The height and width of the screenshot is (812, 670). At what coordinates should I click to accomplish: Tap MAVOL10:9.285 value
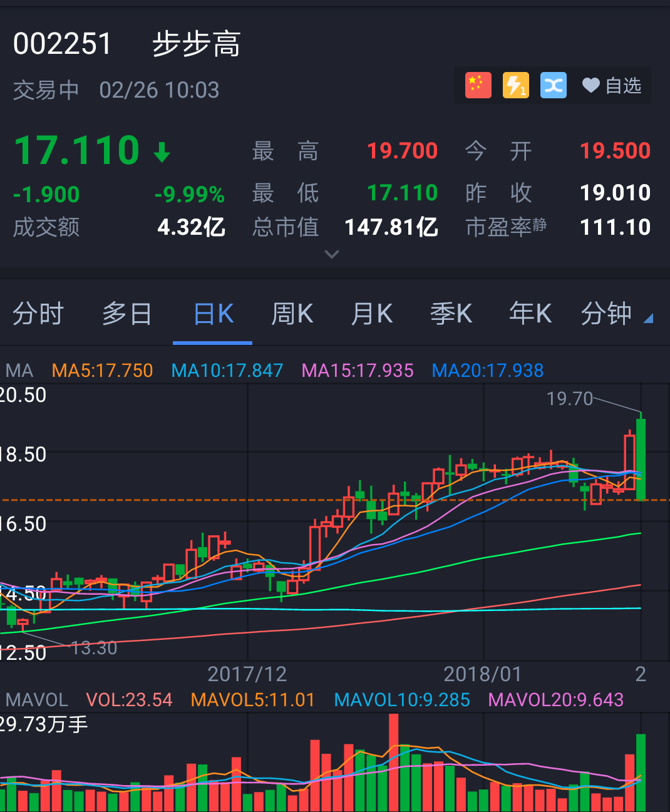(402, 700)
